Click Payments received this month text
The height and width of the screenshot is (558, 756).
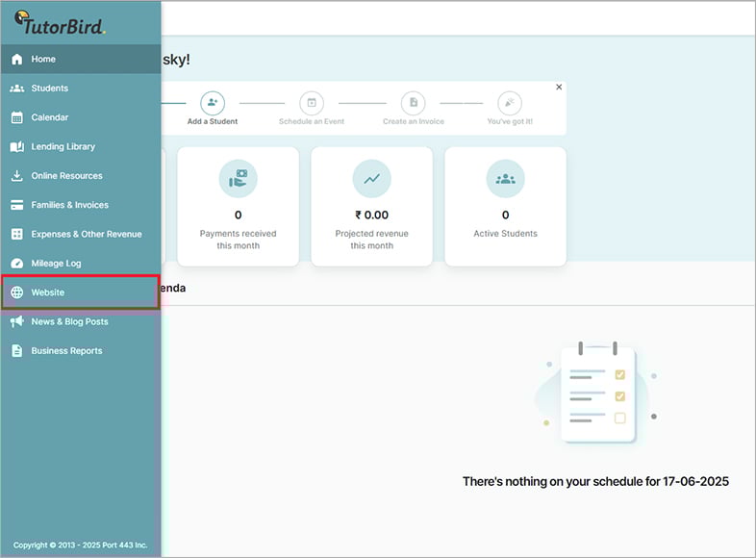[239, 240]
